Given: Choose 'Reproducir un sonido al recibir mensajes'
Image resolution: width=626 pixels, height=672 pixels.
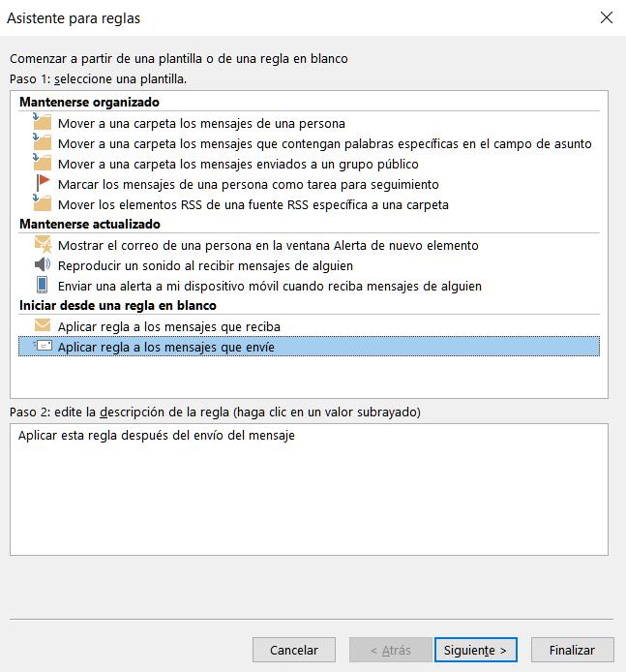Looking at the screenshot, I should pos(205,266).
